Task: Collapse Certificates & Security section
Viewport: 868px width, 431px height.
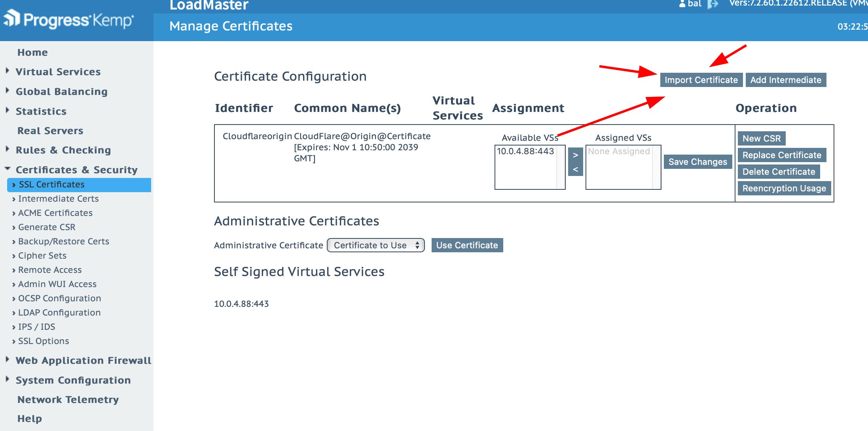Action: pyautogui.click(x=76, y=170)
